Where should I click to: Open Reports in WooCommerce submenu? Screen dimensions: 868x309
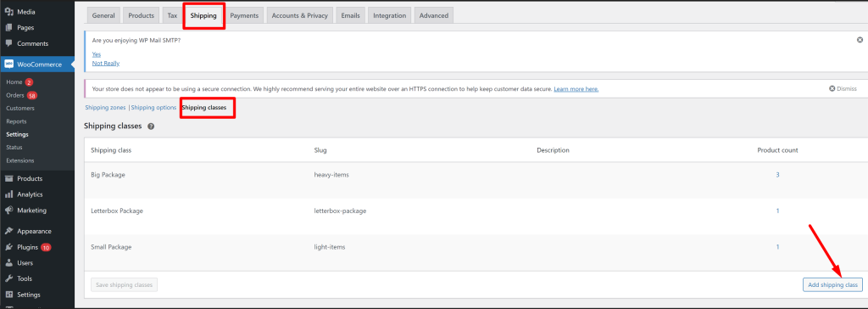coord(16,121)
